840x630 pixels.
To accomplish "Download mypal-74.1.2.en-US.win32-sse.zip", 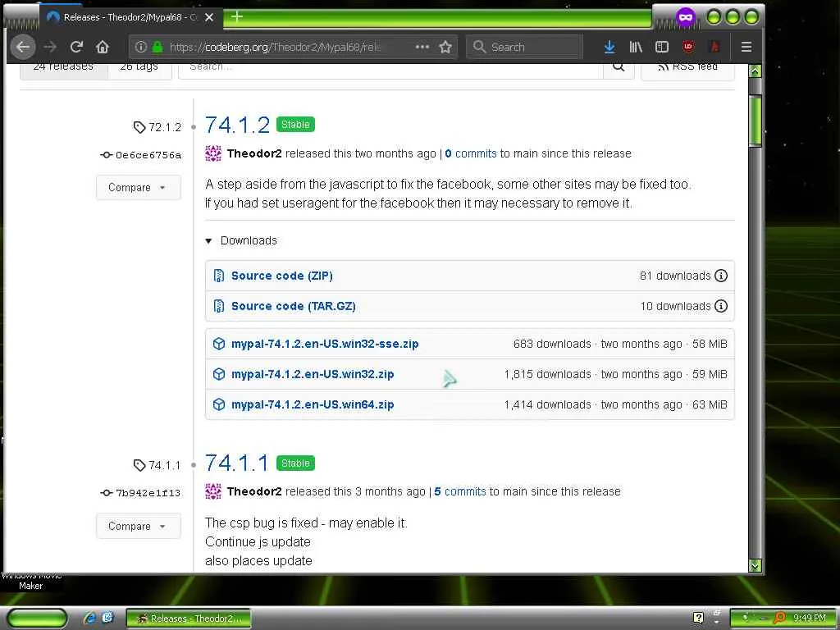I will pos(325,344).
